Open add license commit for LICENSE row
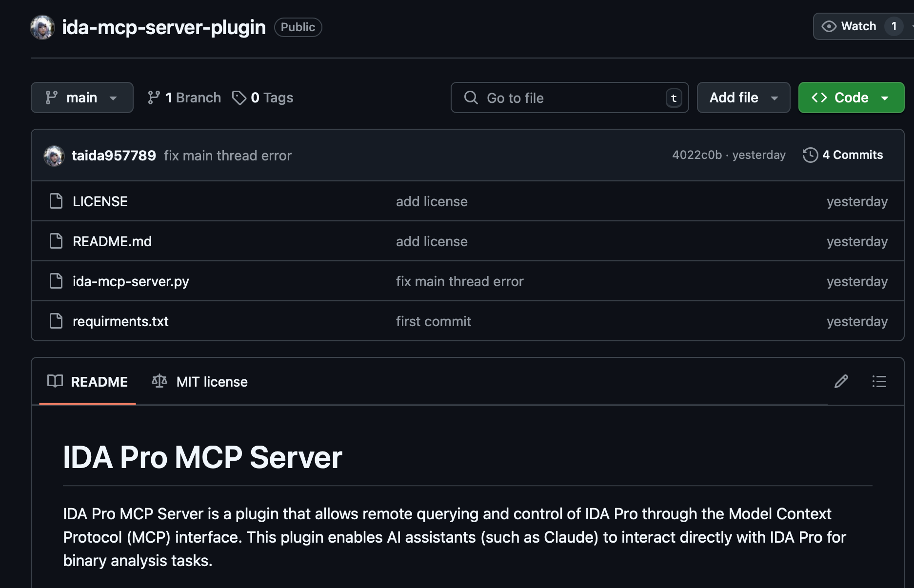This screenshot has width=914, height=588. 432,201
